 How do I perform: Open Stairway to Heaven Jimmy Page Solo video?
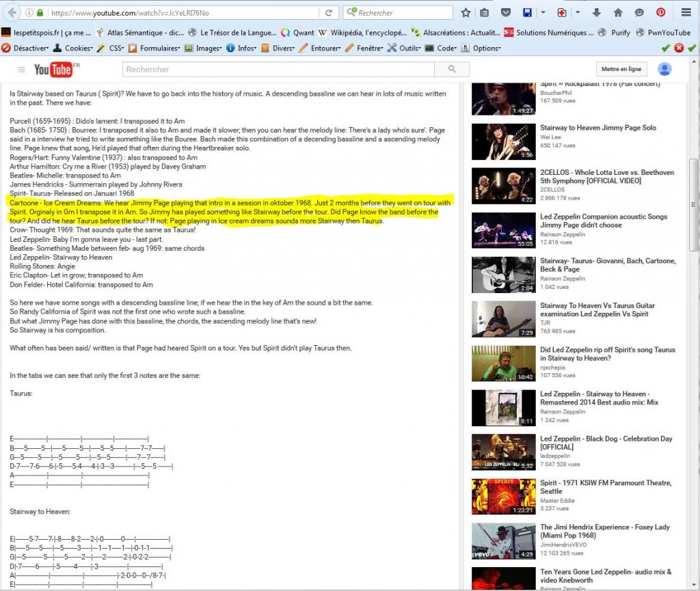click(597, 128)
